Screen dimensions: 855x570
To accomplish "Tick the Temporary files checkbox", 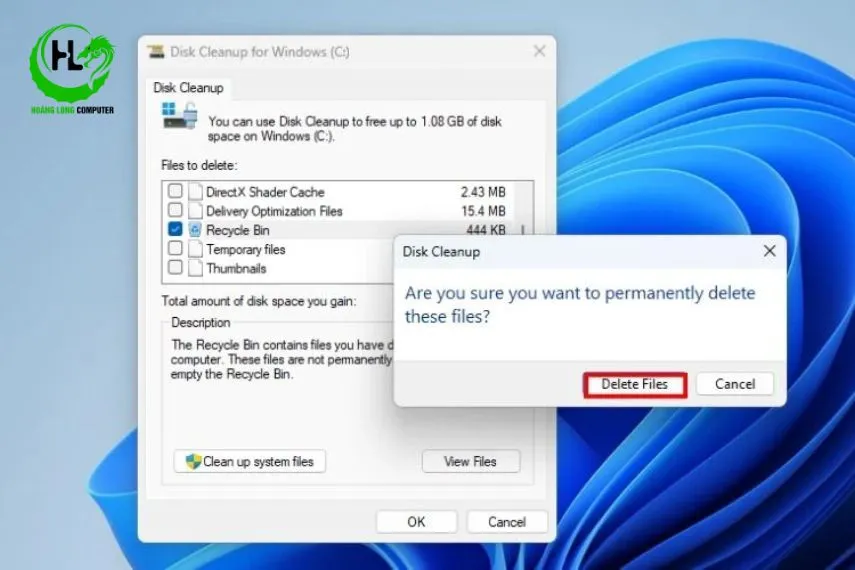I will [175, 249].
